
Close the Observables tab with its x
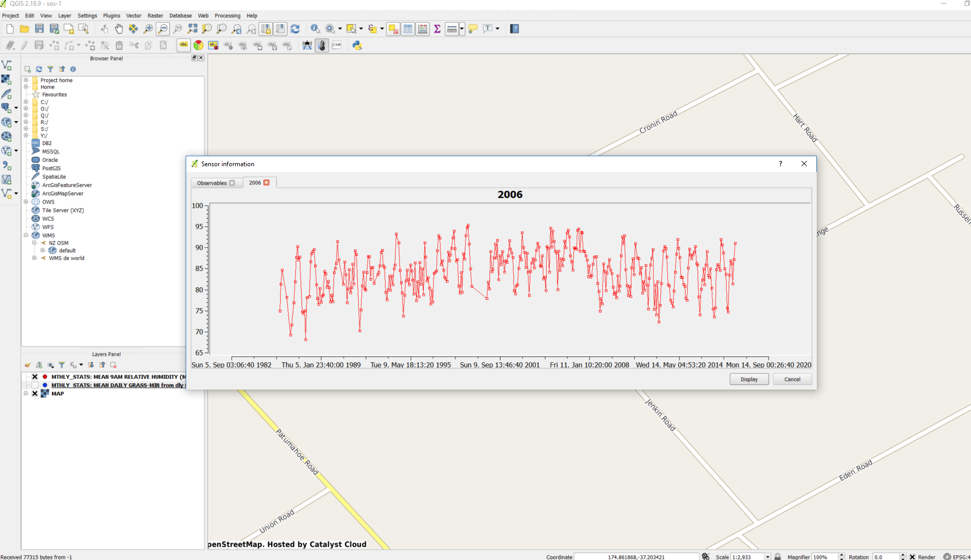(232, 183)
